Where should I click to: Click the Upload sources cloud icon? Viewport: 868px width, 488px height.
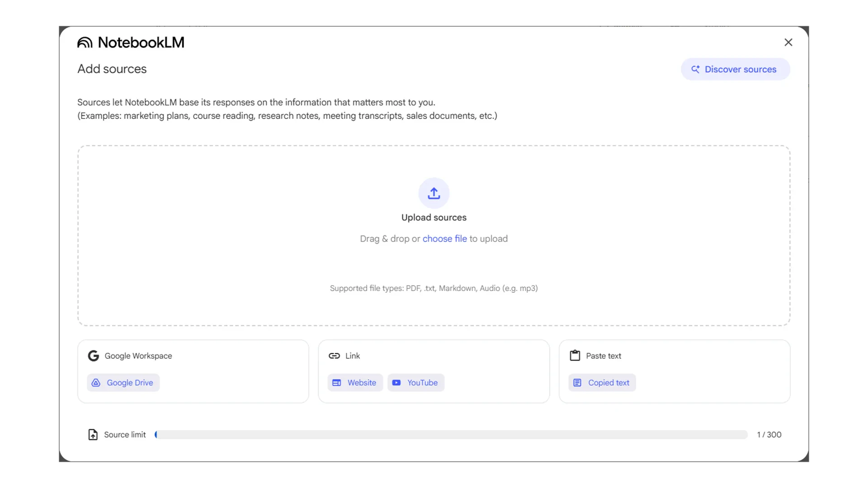point(434,193)
